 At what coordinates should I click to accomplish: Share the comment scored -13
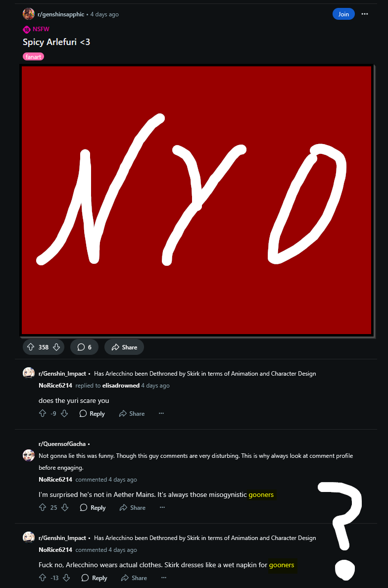[x=134, y=578]
